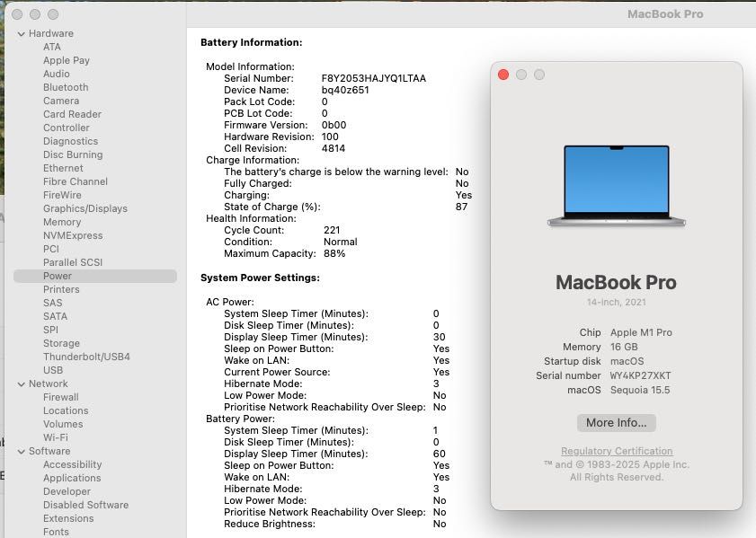The height and width of the screenshot is (538, 756).
Task: Select FireWire in the sidebar
Action: [62, 195]
